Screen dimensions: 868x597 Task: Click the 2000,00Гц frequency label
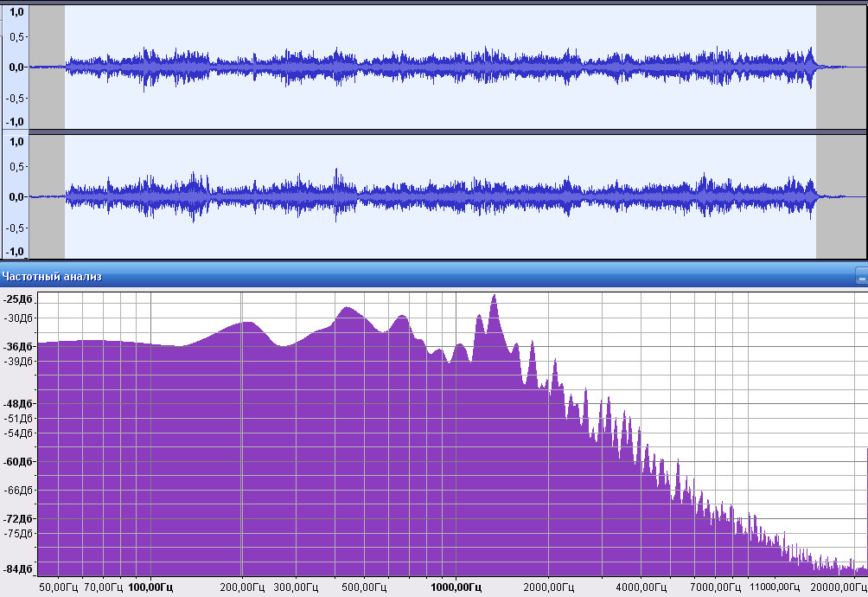tap(548, 587)
